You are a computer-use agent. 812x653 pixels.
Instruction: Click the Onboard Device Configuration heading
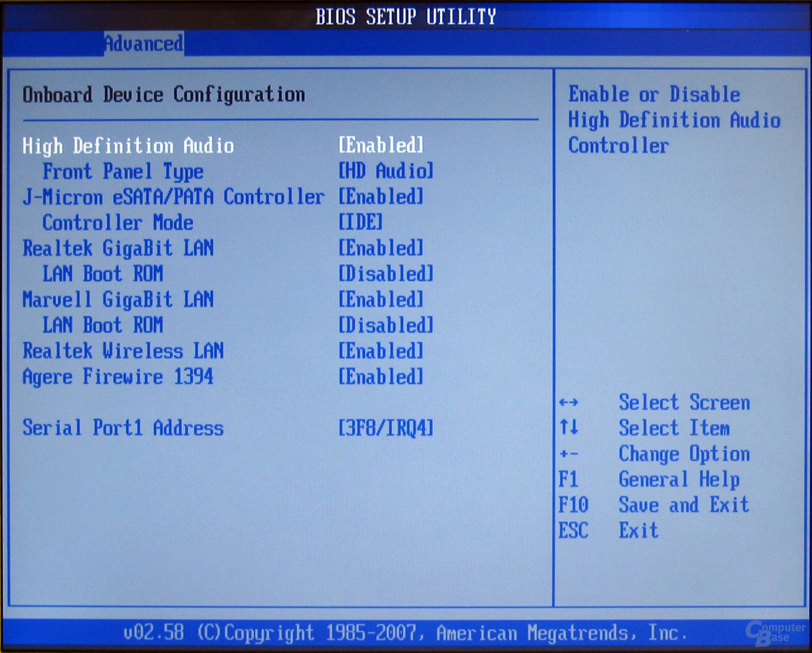(x=164, y=95)
